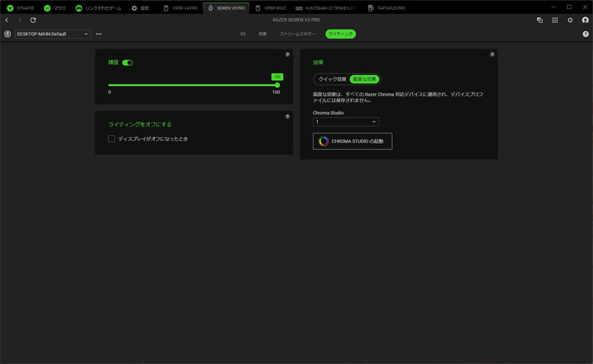Open the 設定 tab with gear icon
This screenshot has height=364, width=593.
140,8
